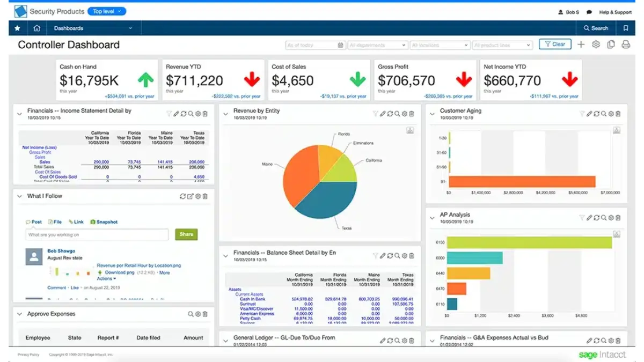Screen dimensions: 644x362
Task: Collapse the Customer Aging panel
Action: 432,114
